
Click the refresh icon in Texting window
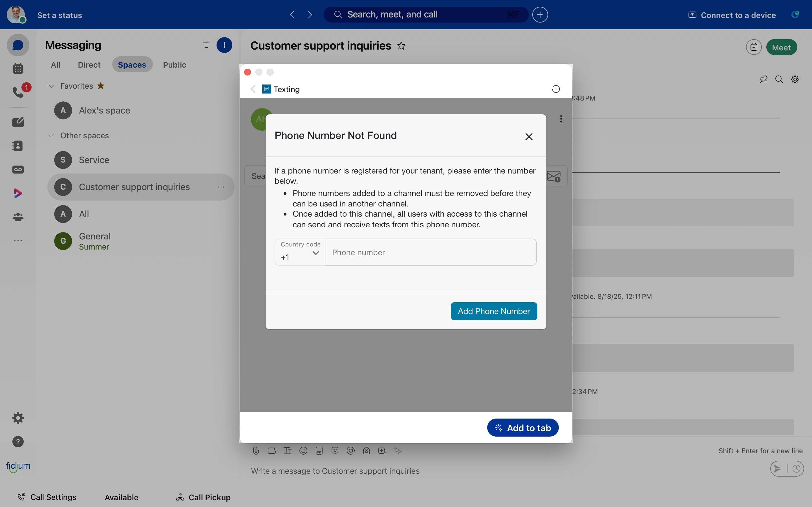(x=556, y=89)
